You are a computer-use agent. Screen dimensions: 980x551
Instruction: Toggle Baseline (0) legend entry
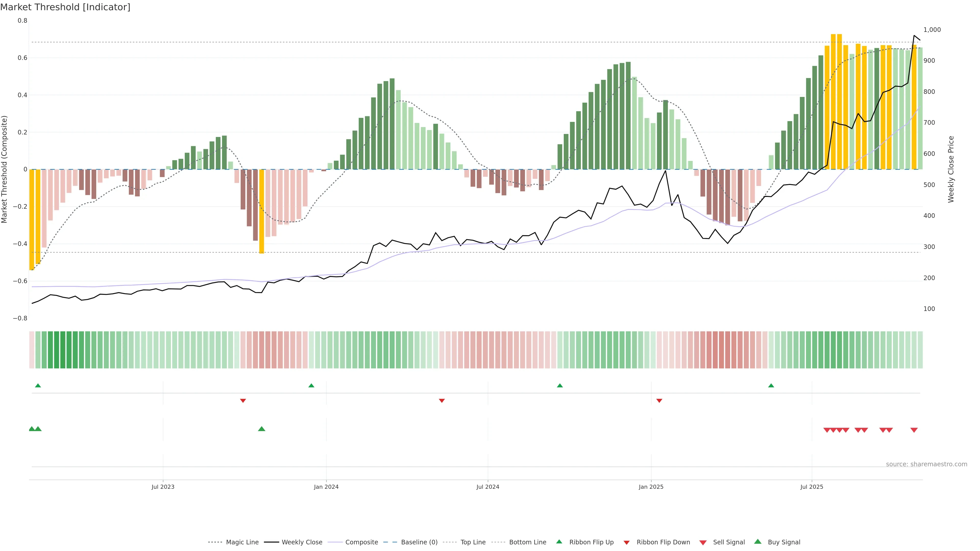point(419,542)
